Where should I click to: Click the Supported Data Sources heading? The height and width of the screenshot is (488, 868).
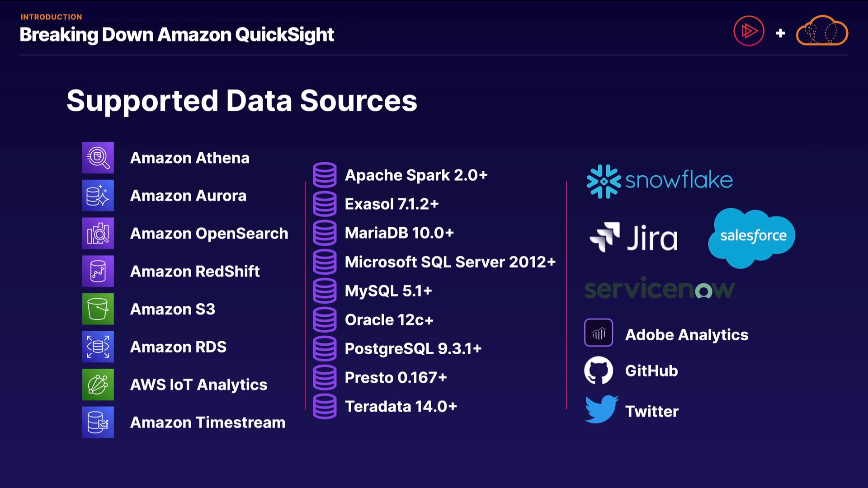click(242, 100)
